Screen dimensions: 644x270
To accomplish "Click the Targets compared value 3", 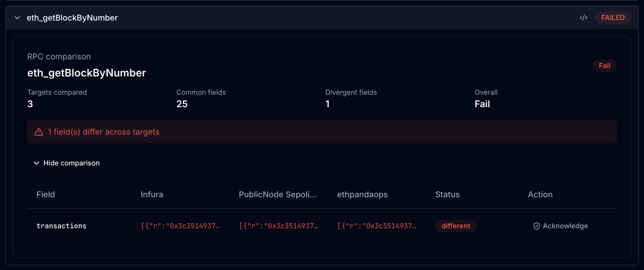I will coord(30,104).
